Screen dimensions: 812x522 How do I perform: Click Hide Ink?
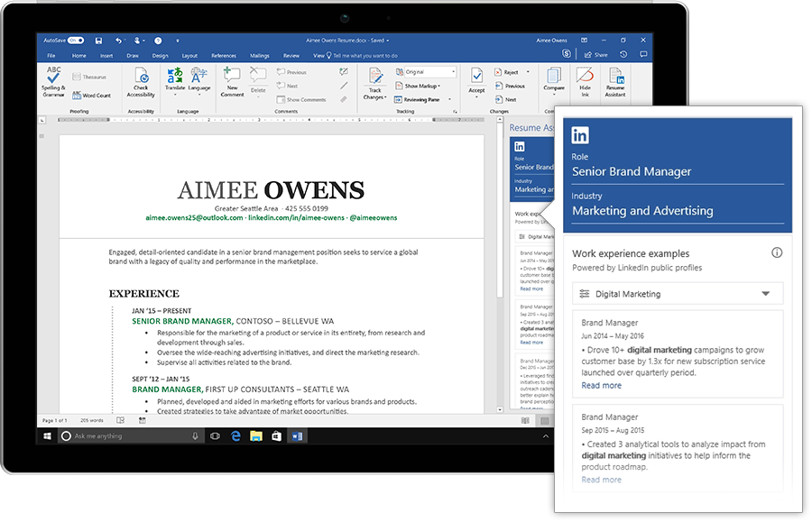coord(585,82)
